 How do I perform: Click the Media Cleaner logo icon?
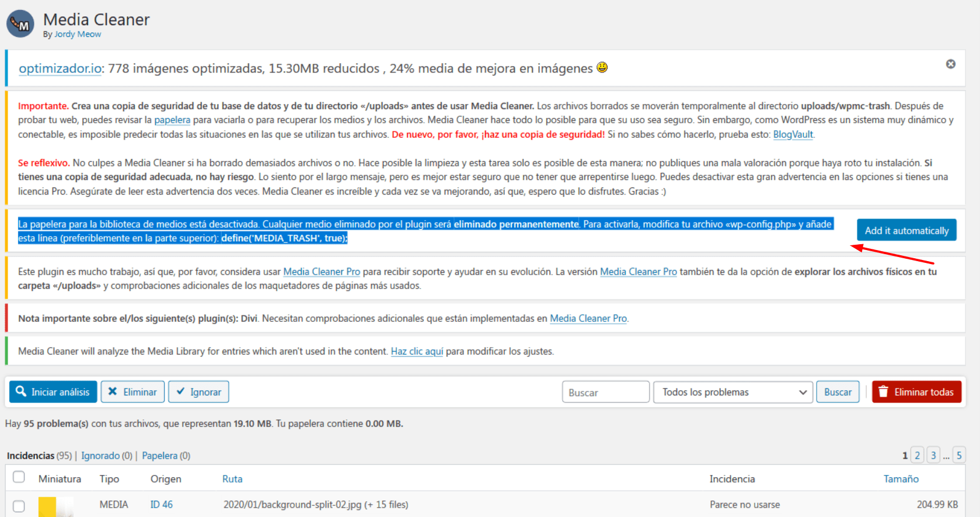[x=20, y=24]
